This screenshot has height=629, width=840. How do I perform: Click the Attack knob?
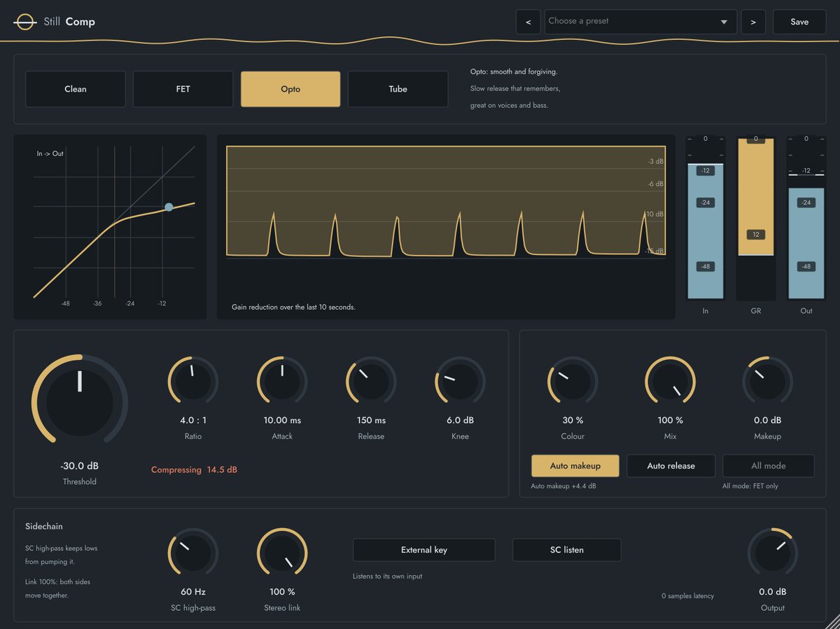coord(282,382)
